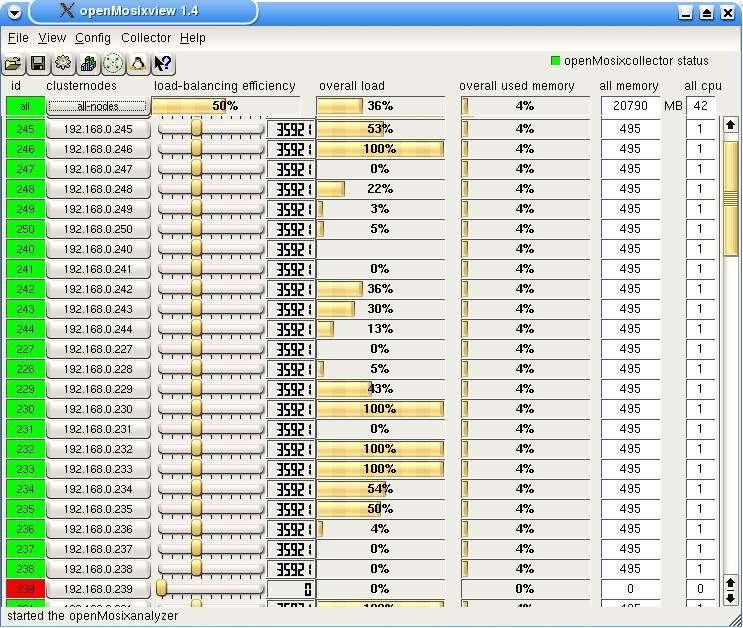Click the gear icon in the toolbar
Screen dimensions: 743x628
(63, 64)
